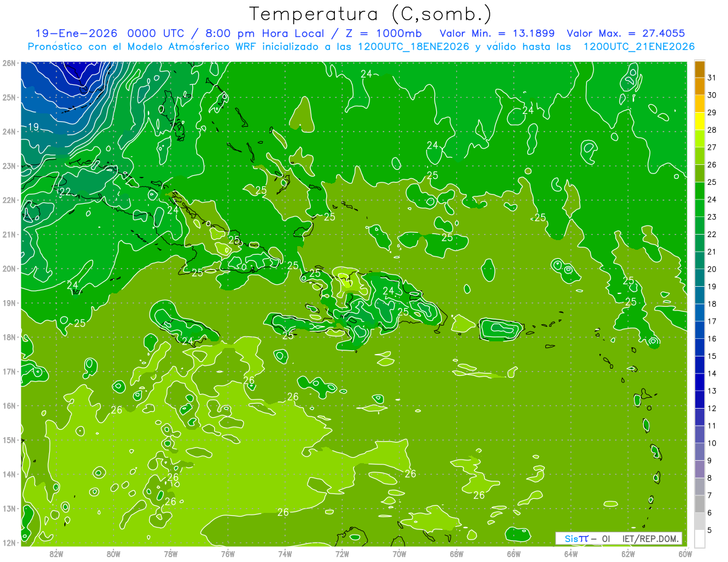Select the '1200UTC_21ENE2026' valid-until text
Screen dimensions: 728x562
pyautogui.click(x=639, y=47)
